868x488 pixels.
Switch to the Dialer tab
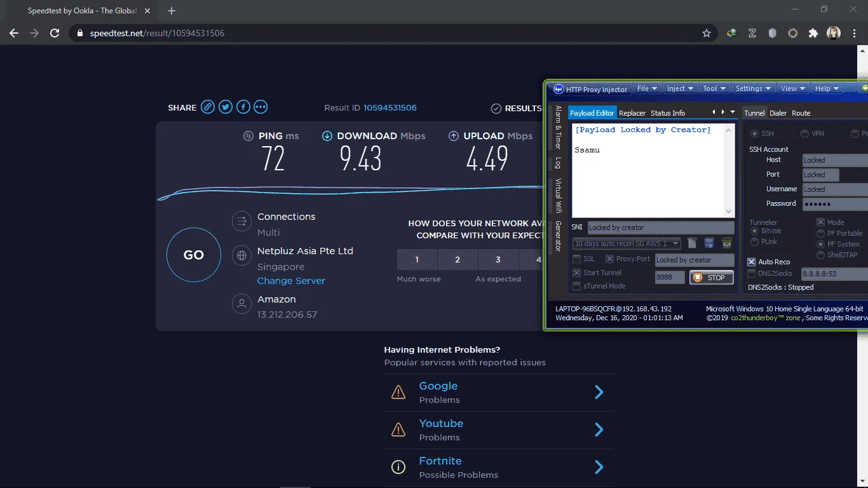pyautogui.click(x=778, y=113)
